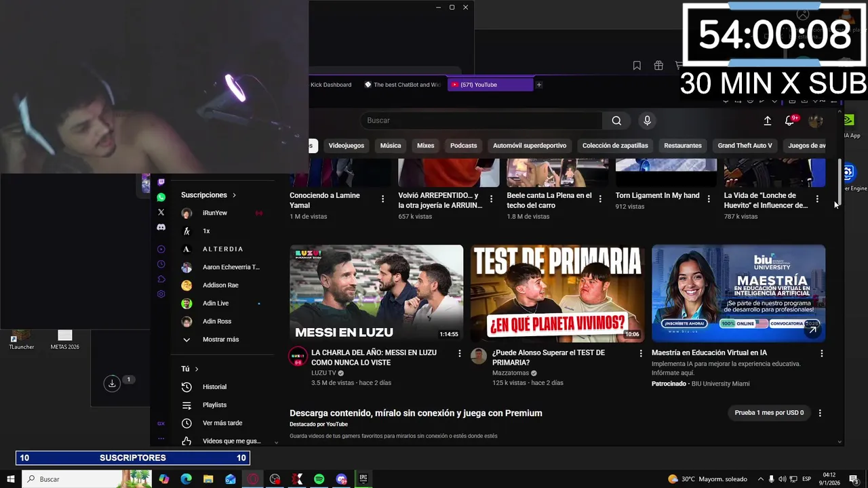Open options for MESSI EN LUZU video

459,354
